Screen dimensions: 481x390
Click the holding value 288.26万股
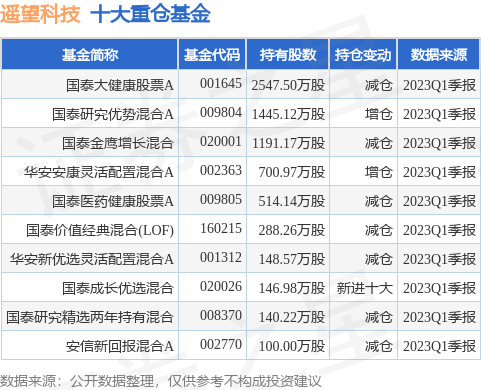(x=292, y=230)
